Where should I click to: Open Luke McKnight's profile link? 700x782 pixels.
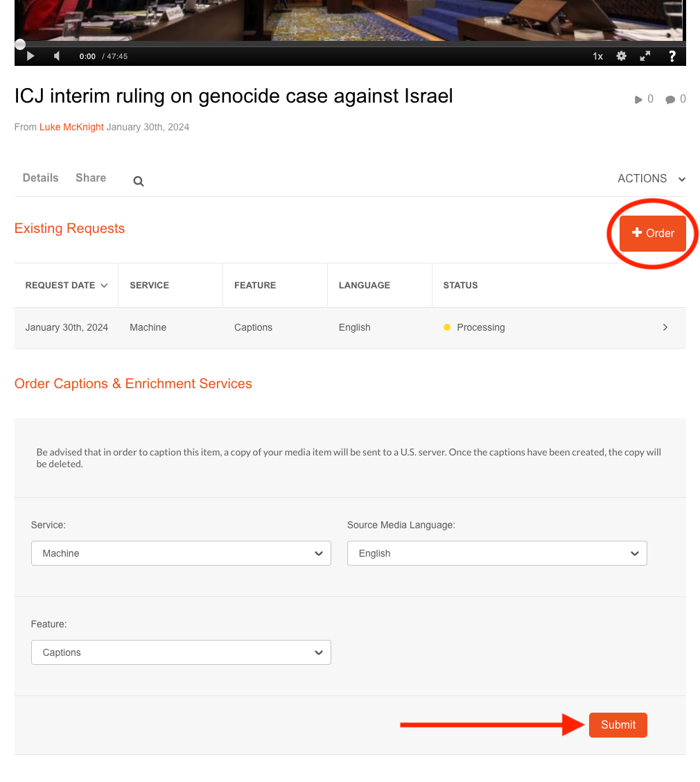71,127
